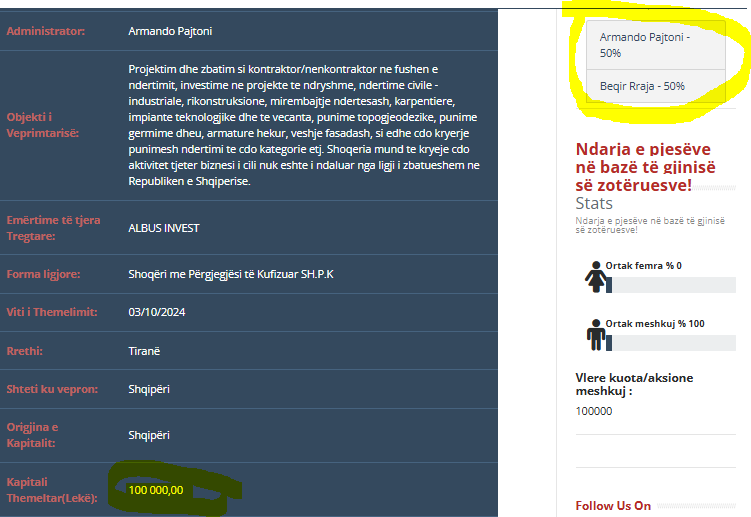Click the founding date 03/10/2024
Image resolution: width=751 pixels, height=517 pixels.
[158, 312]
